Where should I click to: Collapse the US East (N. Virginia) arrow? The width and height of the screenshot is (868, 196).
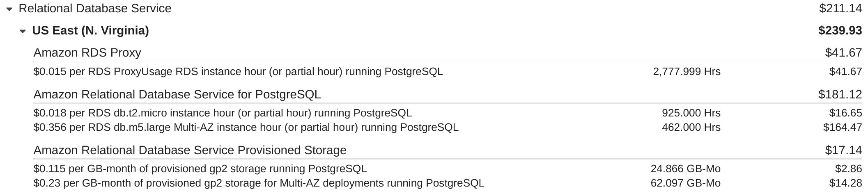coord(23,31)
